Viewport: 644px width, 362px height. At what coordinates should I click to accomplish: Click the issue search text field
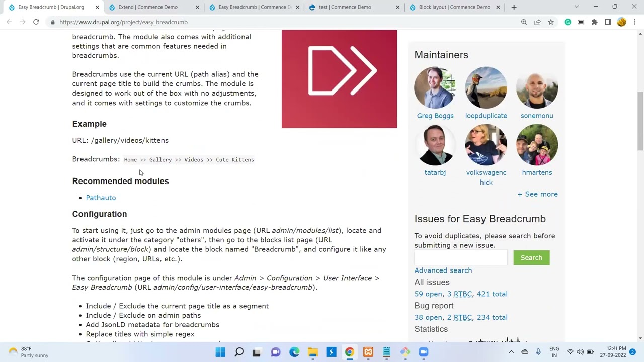(x=461, y=258)
